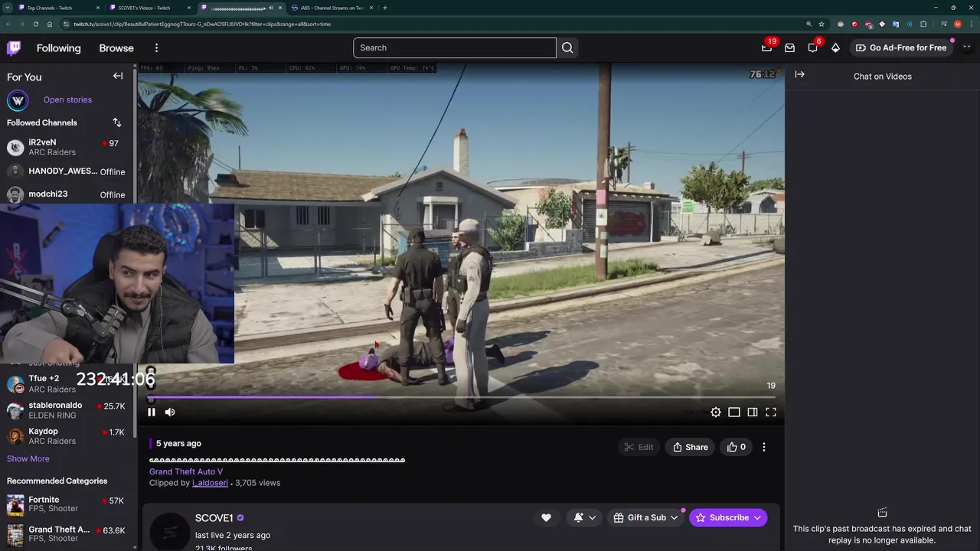The width and height of the screenshot is (980, 551).
Task: Open the clip's three-dot options menu
Action: tap(763, 447)
